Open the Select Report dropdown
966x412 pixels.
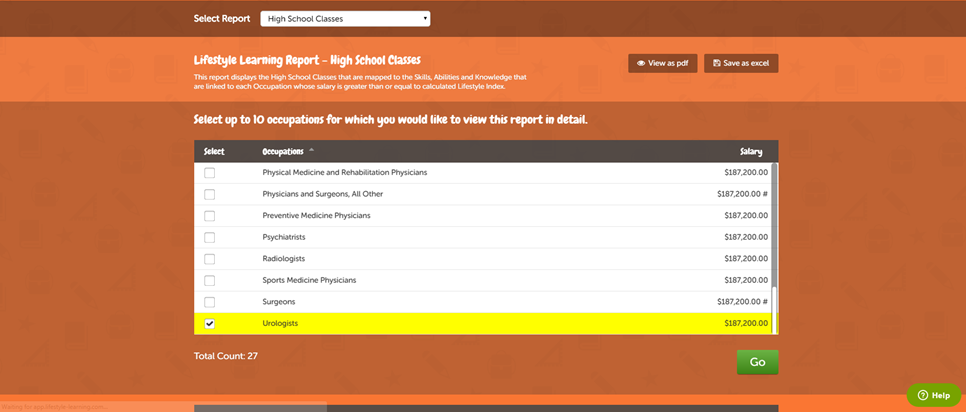pyautogui.click(x=345, y=18)
